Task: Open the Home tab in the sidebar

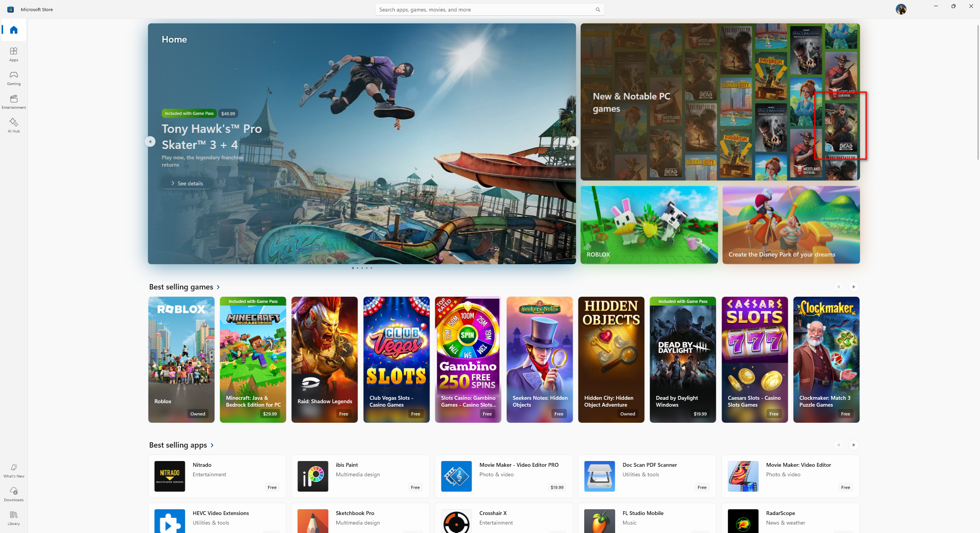Action: [14, 30]
